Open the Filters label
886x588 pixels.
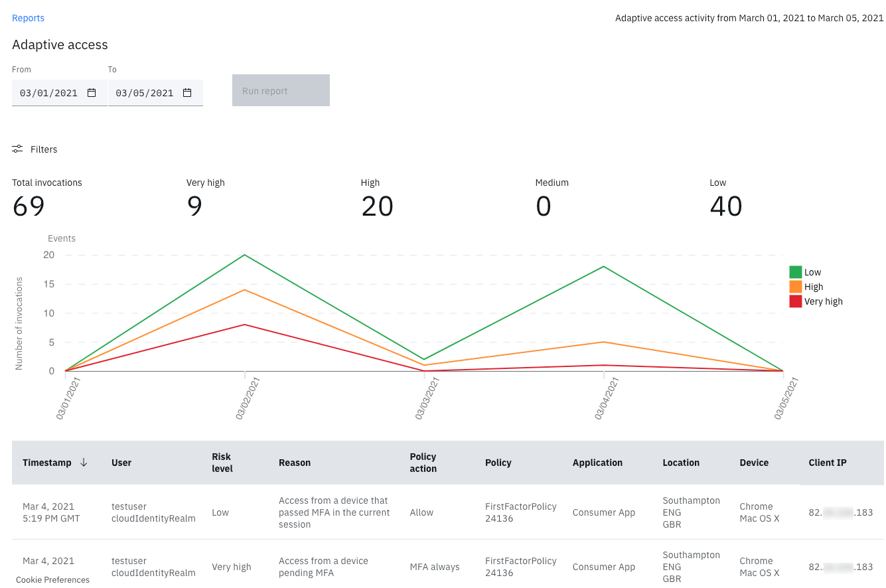[x=44, y=149]
